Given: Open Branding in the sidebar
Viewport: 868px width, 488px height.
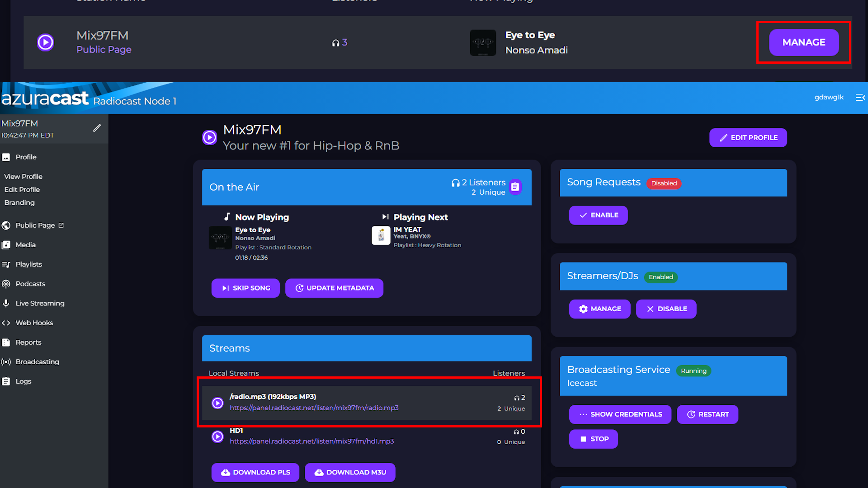Looking at the screenshot, I should tap(19, 203).
